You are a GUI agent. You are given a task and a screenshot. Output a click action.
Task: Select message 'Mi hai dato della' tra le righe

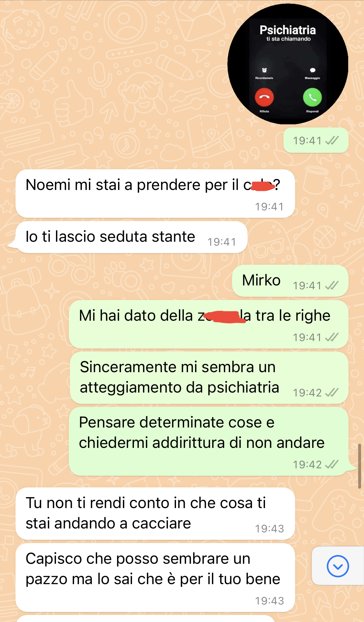coord(209,325)
